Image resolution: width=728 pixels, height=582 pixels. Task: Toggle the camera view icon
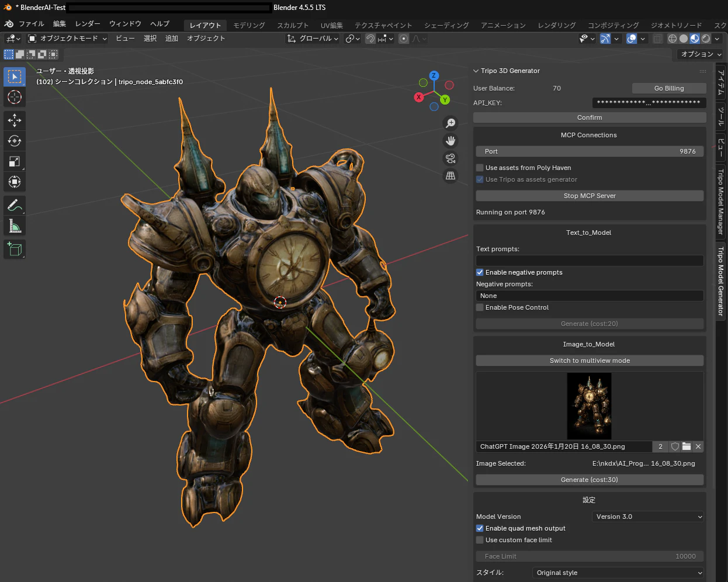(450, 158)
